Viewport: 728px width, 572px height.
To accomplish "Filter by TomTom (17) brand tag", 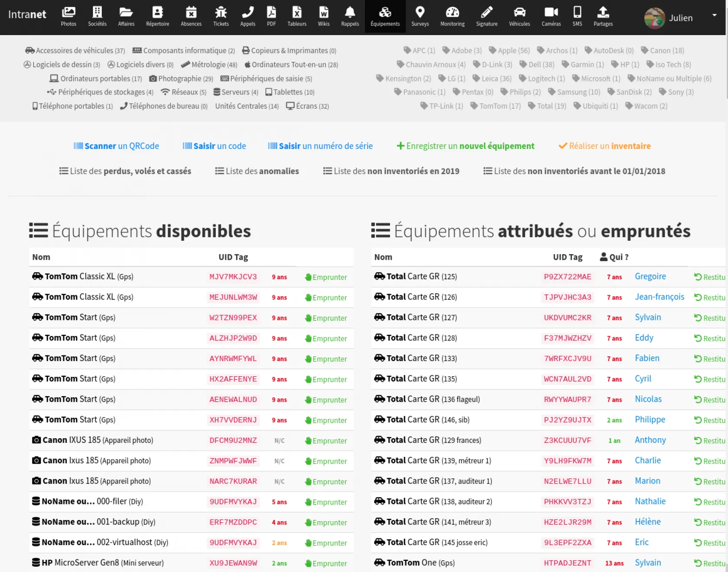I will (495, 106).
